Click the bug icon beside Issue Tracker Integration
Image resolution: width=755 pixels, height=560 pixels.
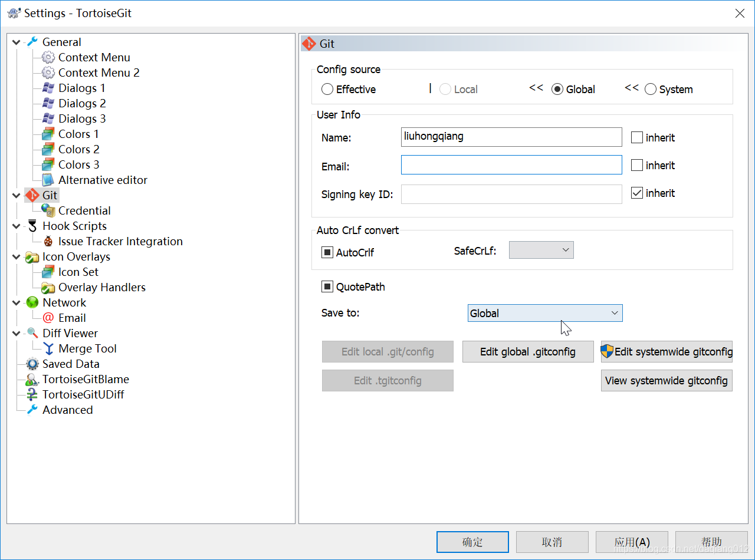[x=48, y=241]
